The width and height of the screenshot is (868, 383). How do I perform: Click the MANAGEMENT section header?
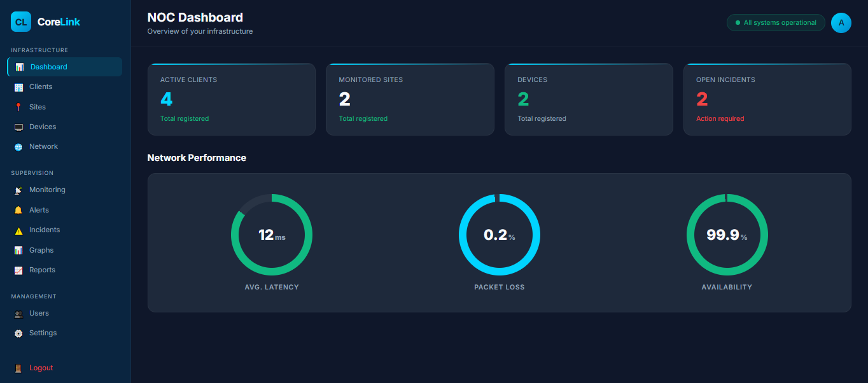point(34,296)
